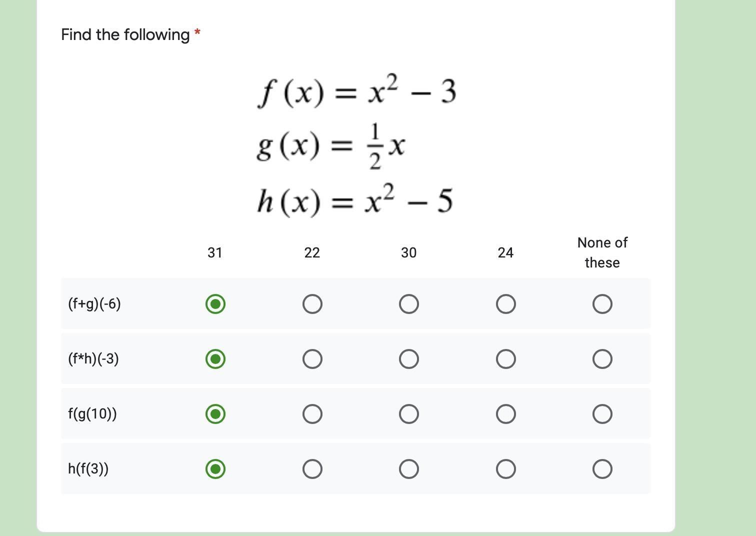Select 22 for (f*h)(-3) row
Image resolution: width=756 pixels, height=536 pixels.
point(312,359)
